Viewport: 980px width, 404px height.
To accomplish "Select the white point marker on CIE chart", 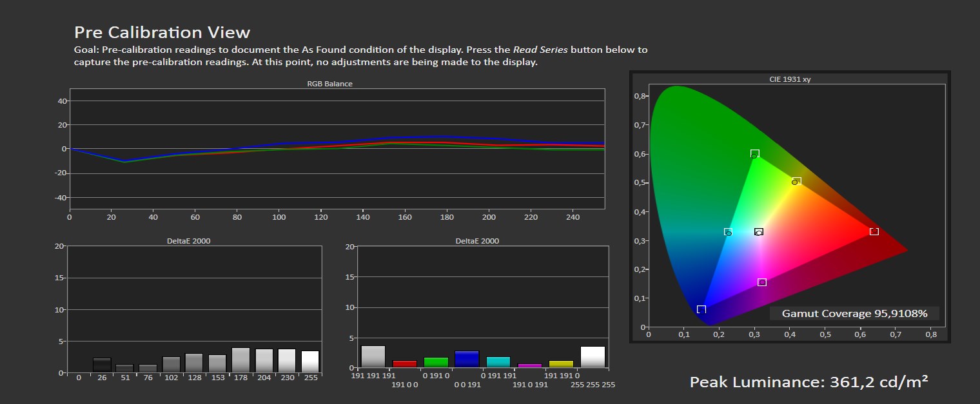I will tap(759, 232).
